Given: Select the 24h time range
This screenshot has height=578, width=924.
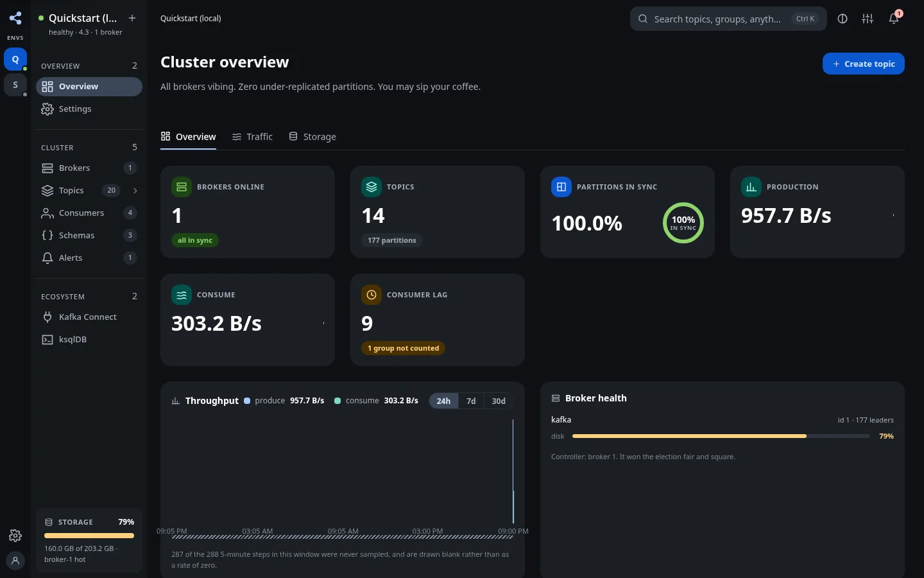Looking at the screenshot, I should point(443,401).
